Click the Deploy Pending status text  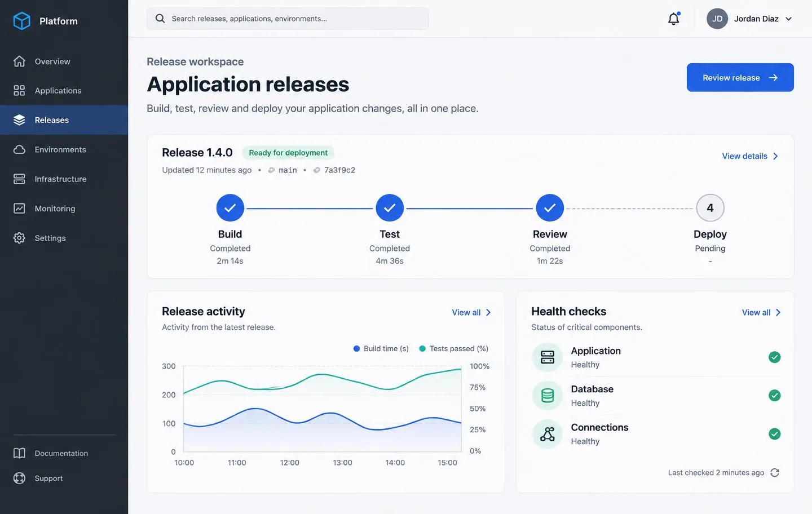tap(710, 249)
